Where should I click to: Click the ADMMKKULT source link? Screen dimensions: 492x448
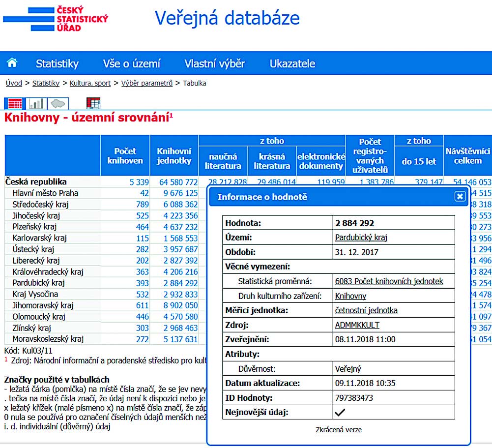point(357,325)
